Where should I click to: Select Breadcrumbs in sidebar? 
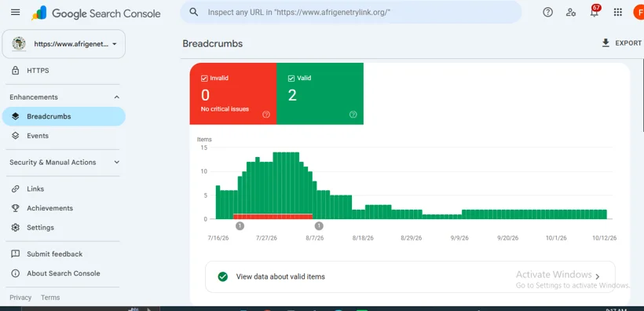pos(64,116)
